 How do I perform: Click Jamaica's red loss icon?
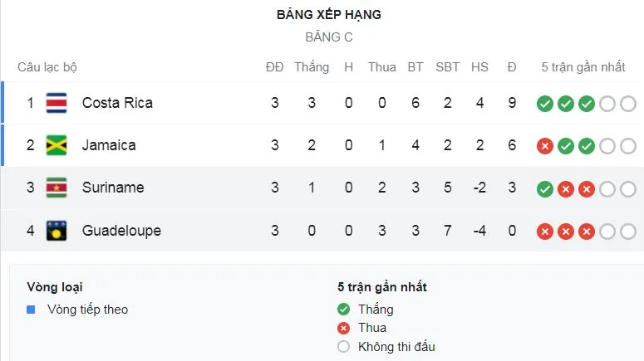tap(544, 146)
